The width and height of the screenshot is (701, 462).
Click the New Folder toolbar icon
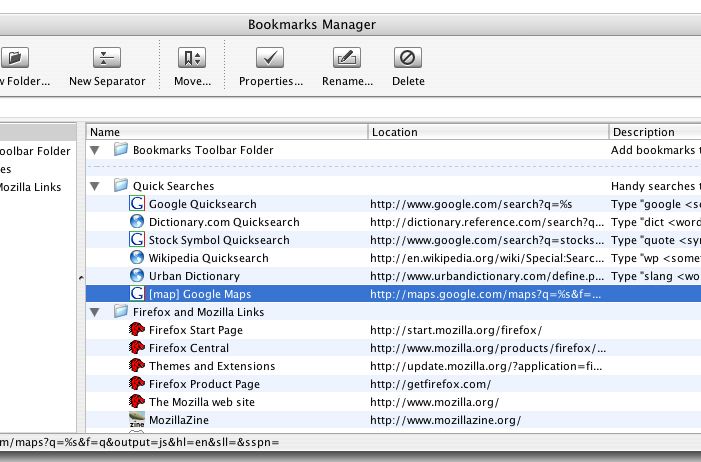tap(15, 58)
